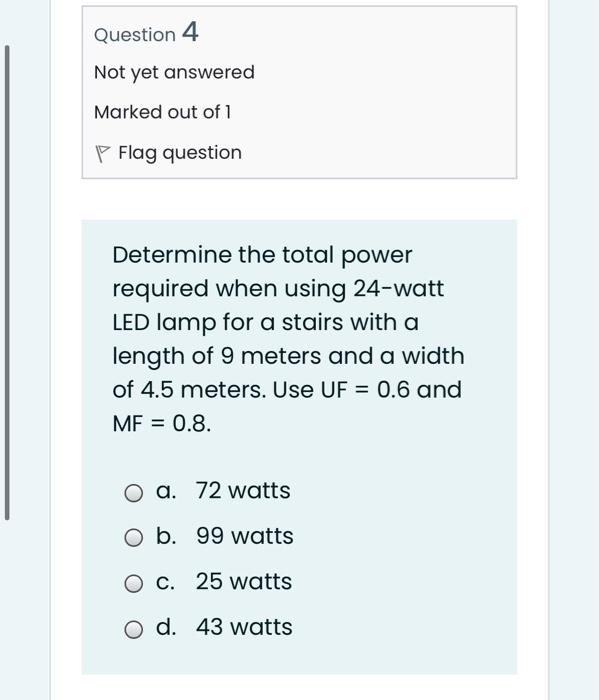The width and height of the screenshot is (599, 700).
Task: Click the question text about total power
Action: pos(288,339)
